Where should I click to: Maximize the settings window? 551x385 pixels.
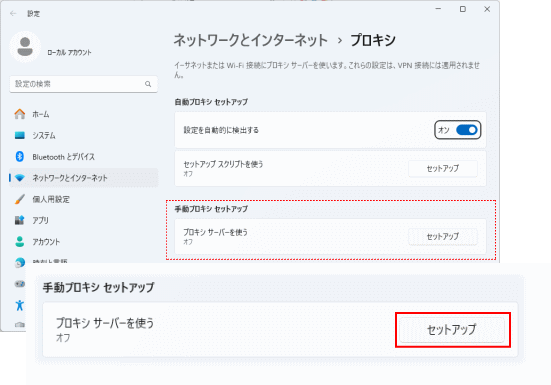click(463, 9)
